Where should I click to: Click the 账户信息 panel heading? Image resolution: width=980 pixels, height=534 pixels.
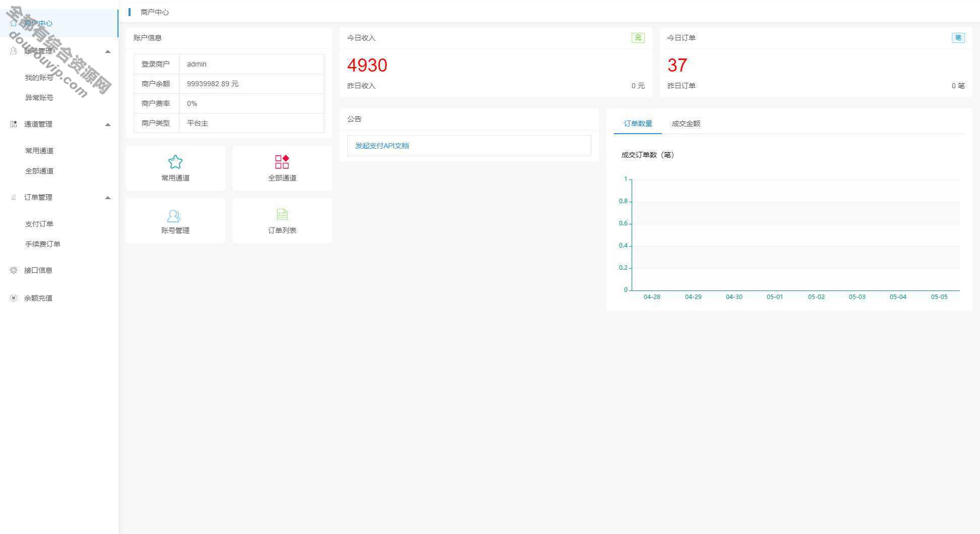[x=148, y=38]
